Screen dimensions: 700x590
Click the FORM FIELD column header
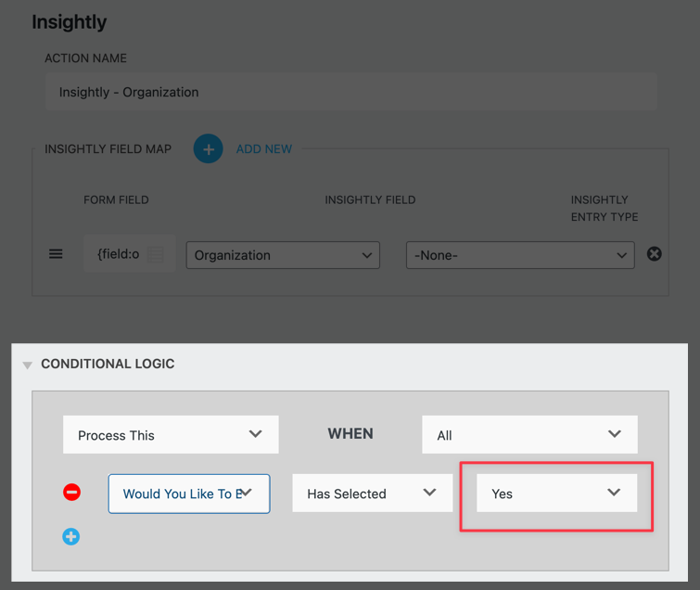(x=116, y=199)
